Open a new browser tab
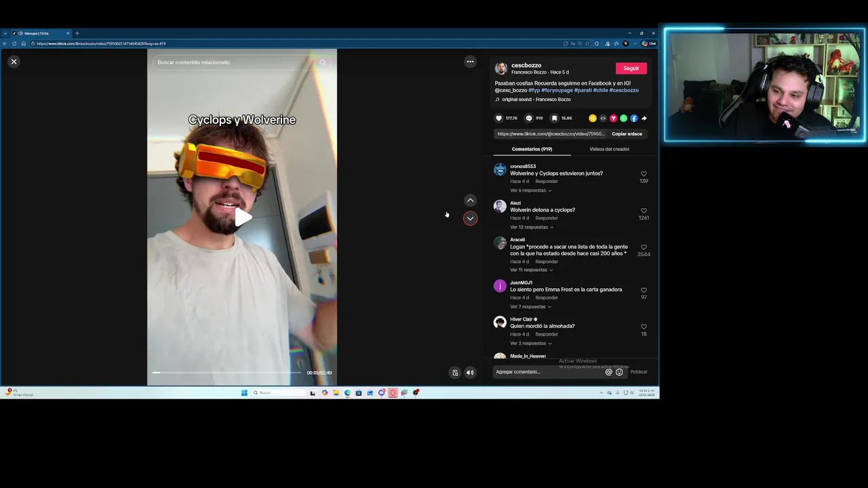This screenshot has height=488, width=868. (x=77, y=33)
